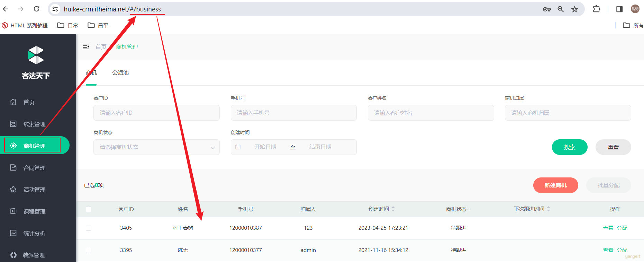Viewport: 644px width, 262px height.
Task: Click 查看 for customer 3395
Action: 608,250
